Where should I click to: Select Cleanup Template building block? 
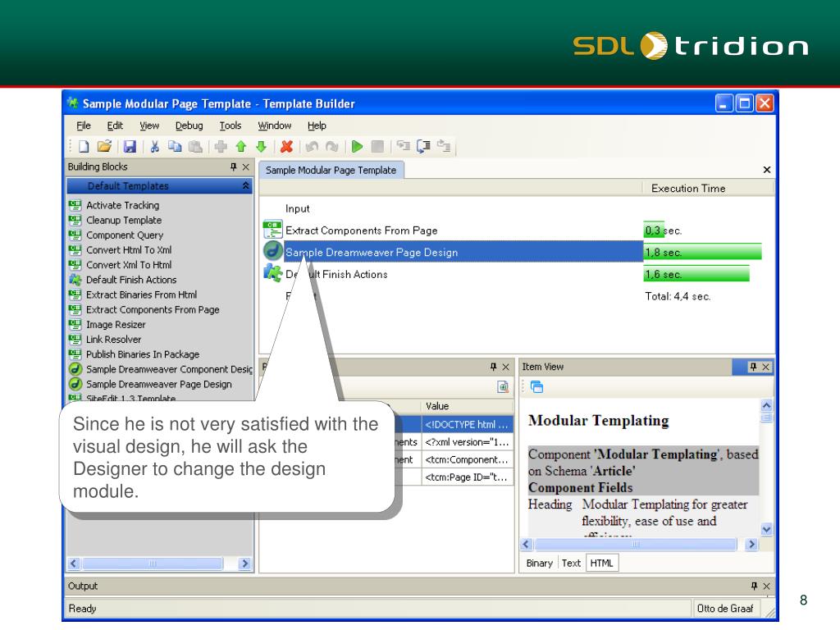pos(124,220)
